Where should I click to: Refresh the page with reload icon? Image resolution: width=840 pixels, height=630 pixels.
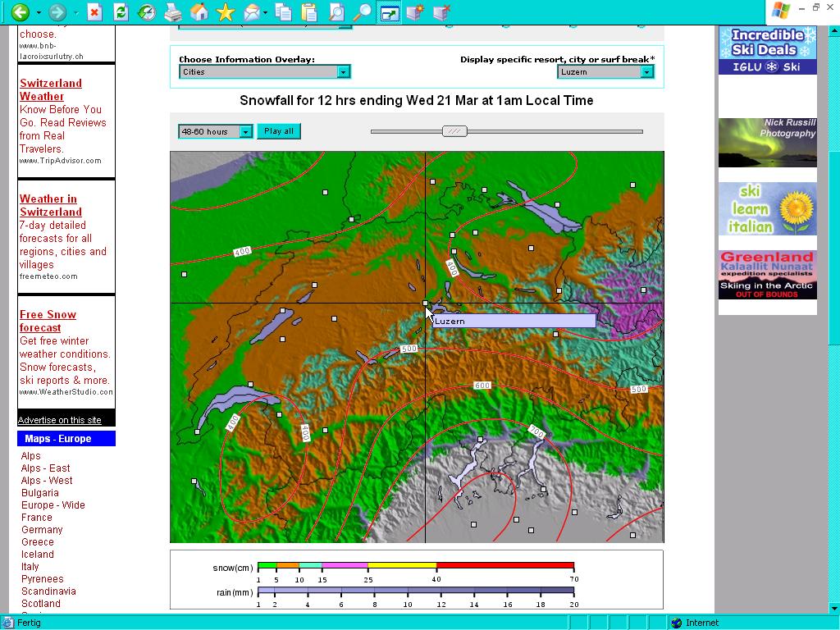[x=121, y=12]
